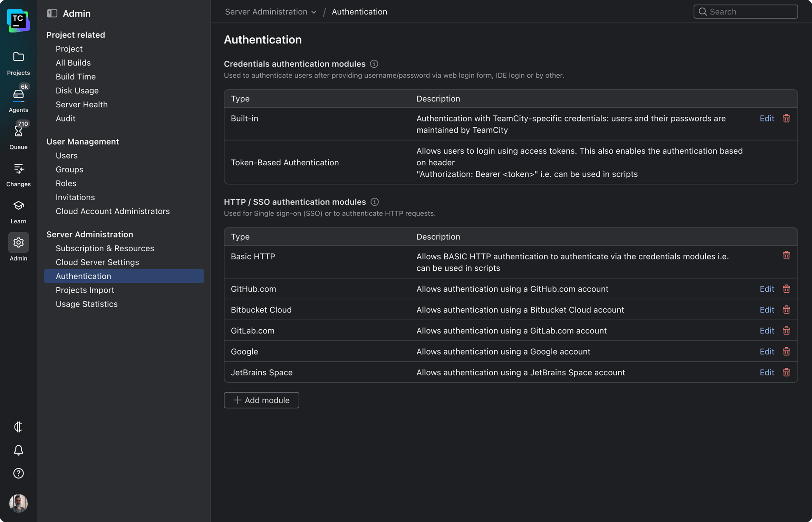Image resolution: width=812 pixels, height=522 pixels.
Task: Click the info icon beside Credentials authentication modules
Action: (374, 64)
